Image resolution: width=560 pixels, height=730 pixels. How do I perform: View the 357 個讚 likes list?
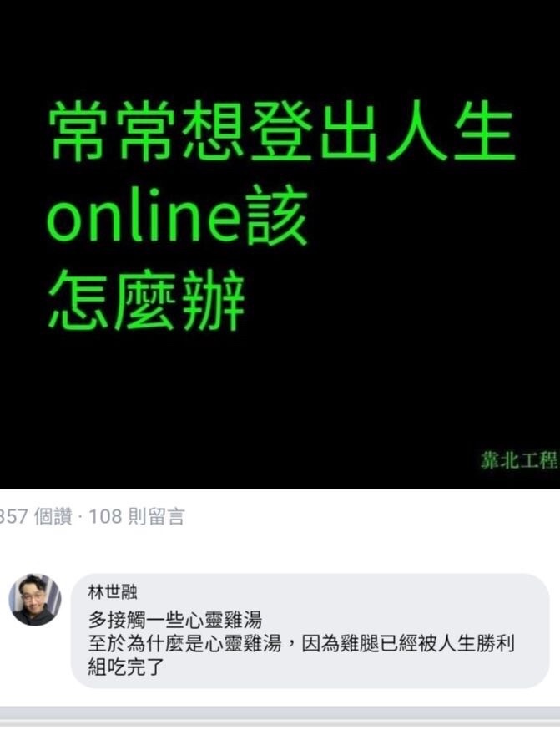(x=36, y=517)
